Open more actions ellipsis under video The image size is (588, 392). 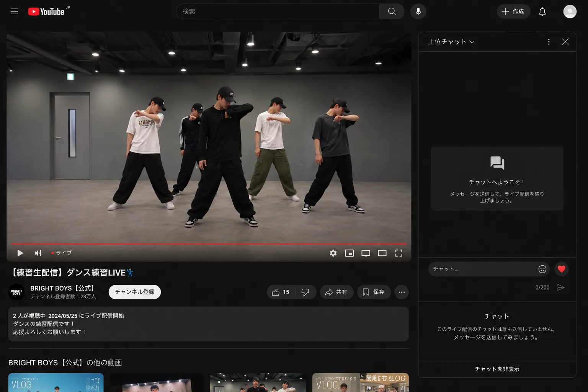click(402, 292)
